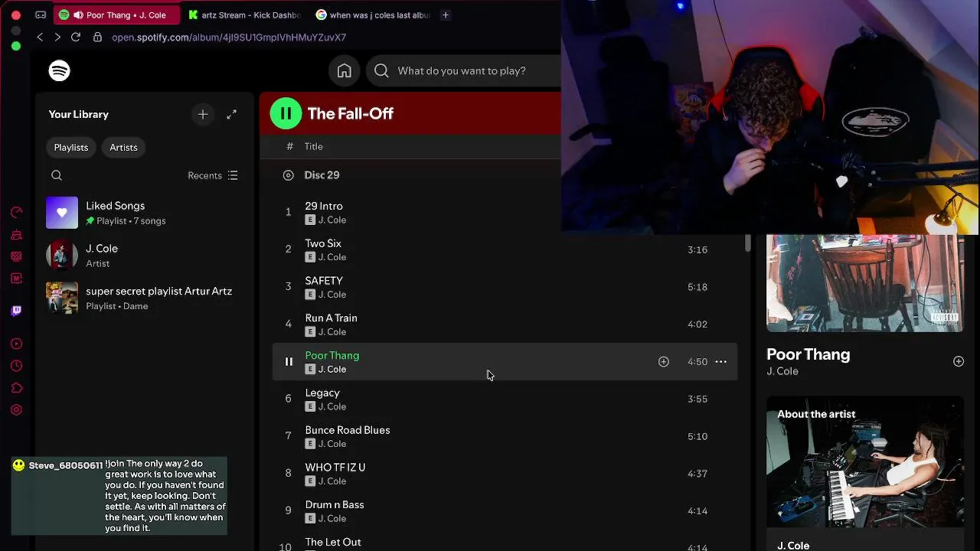Screen dimensions: 980x551
Task: Add Poor Thang to Liked Songs
Action: click(x=664, y=362)
